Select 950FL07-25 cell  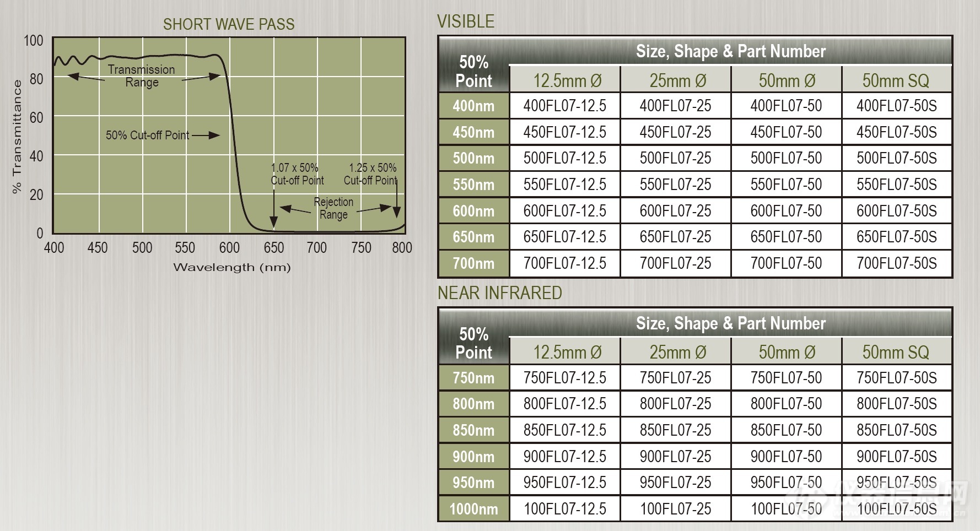point(675,483)
